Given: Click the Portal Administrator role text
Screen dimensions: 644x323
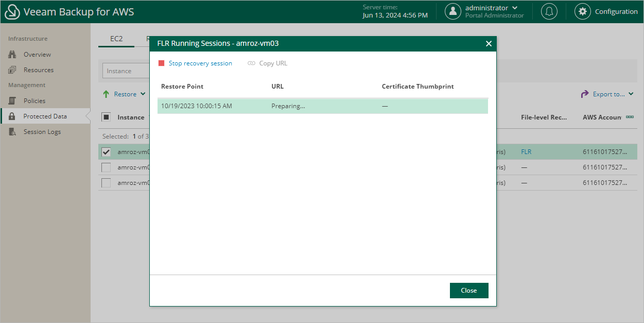Looking at the screenshot, I should 495,15.
